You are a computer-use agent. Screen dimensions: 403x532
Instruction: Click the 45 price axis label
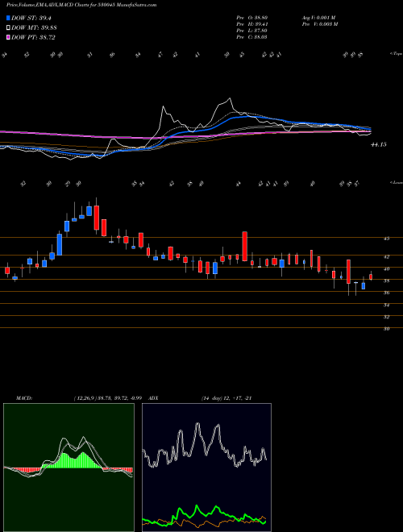pyautogui.click(x=386, y=239)
